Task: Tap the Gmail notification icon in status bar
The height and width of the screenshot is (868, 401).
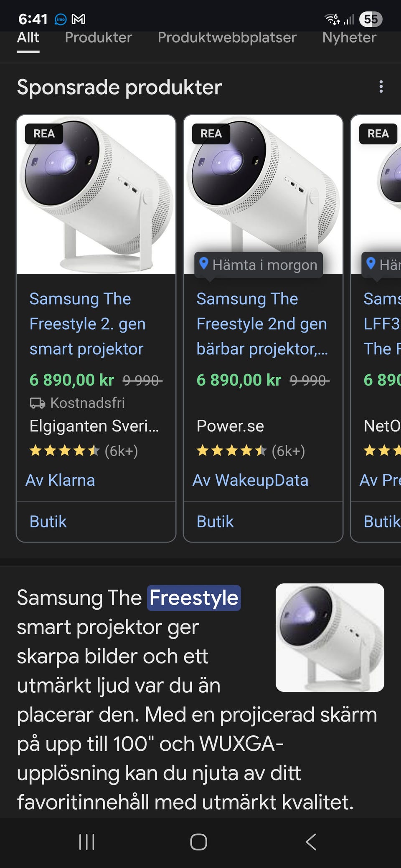Action: coord(79,19)
